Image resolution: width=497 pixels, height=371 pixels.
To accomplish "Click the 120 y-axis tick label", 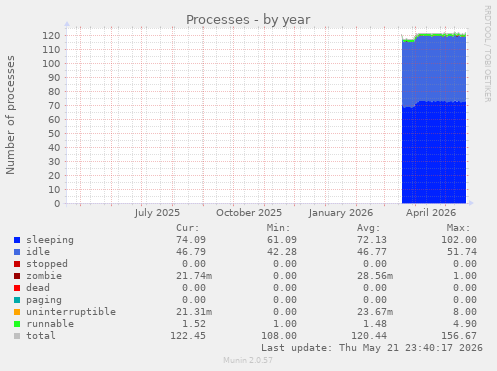I will pyautogui.click(x=51, y=36).
